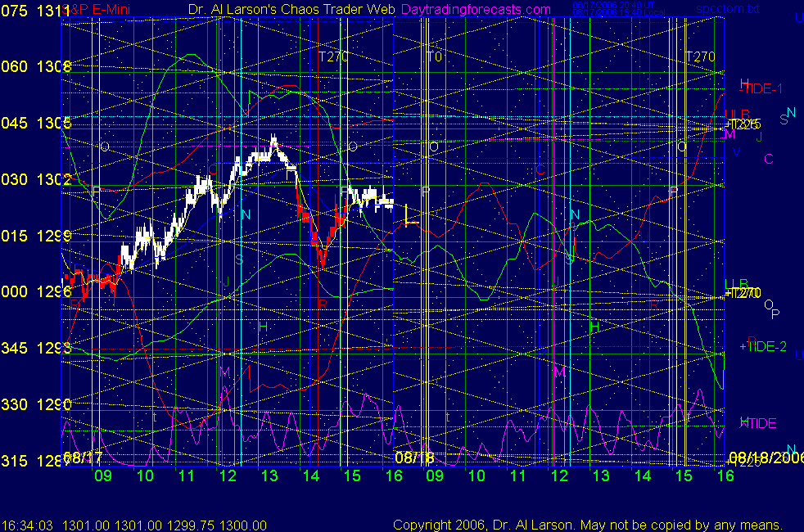Select the T270 marker above 08/18 session
Screen dimensions: 804x532
[x=700, y=56]
